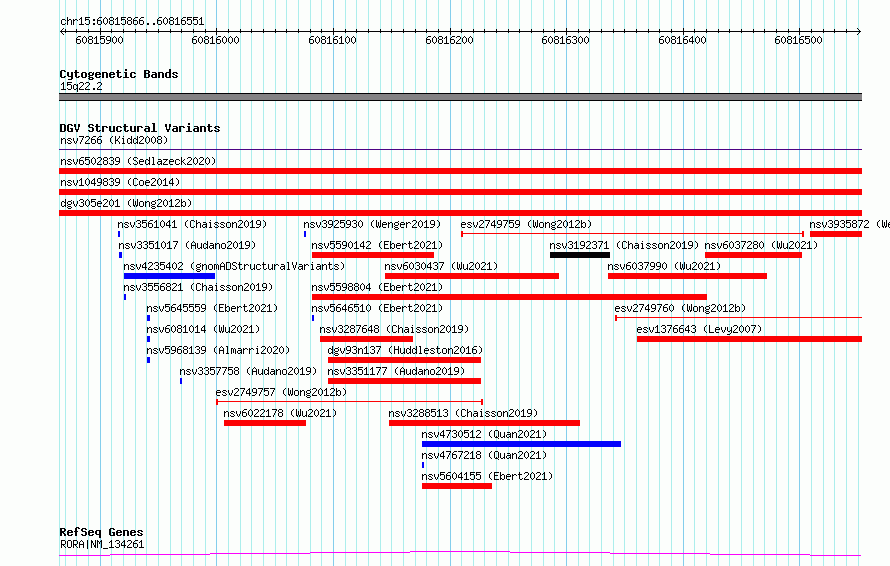Open the RefSeq Genes track heading
Image resolution: width=890 pixels, height=566 pixels.
(101, 532)
